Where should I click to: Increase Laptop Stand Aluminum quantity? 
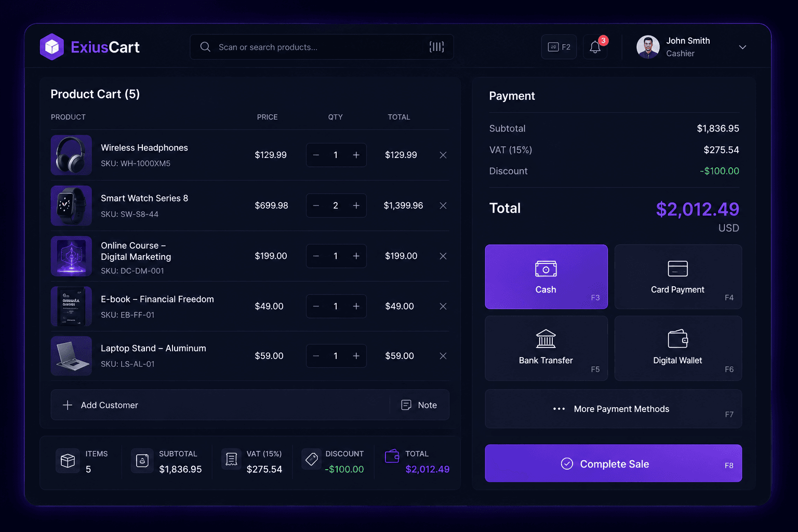(x=356, y=356)
